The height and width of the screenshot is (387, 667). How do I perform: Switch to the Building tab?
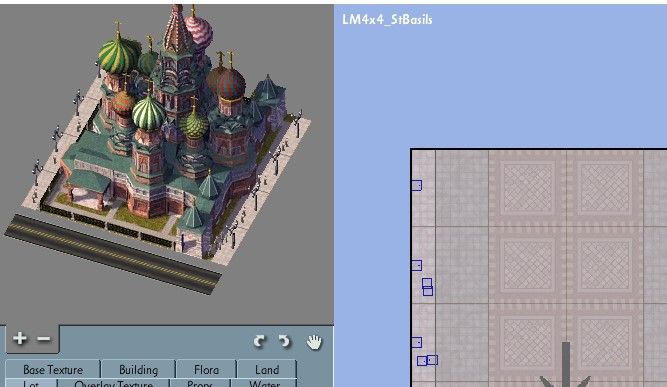click(138, 370)
